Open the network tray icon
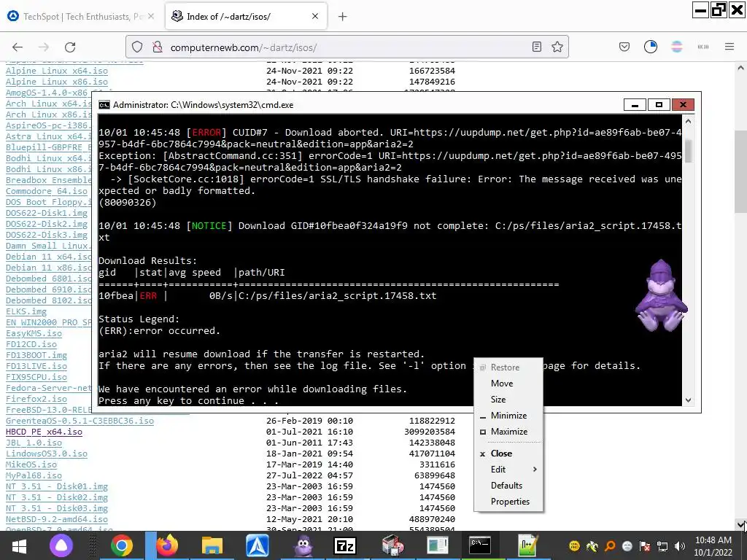This screenshot has height=560, width=747. [662, 546]
